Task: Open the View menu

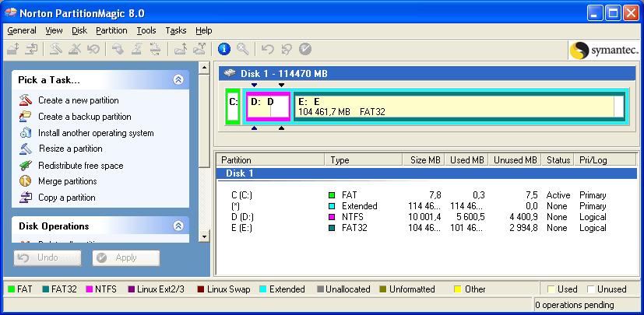Action: 54,30
